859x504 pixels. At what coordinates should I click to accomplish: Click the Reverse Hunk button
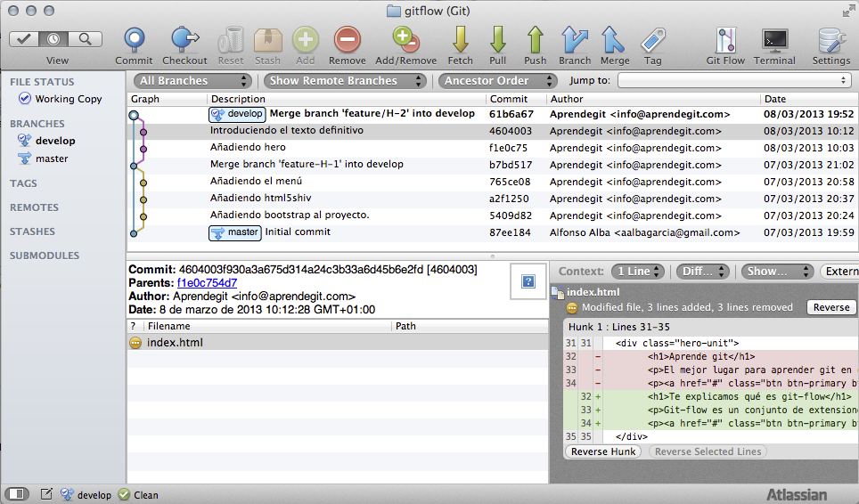coord(603,451)
